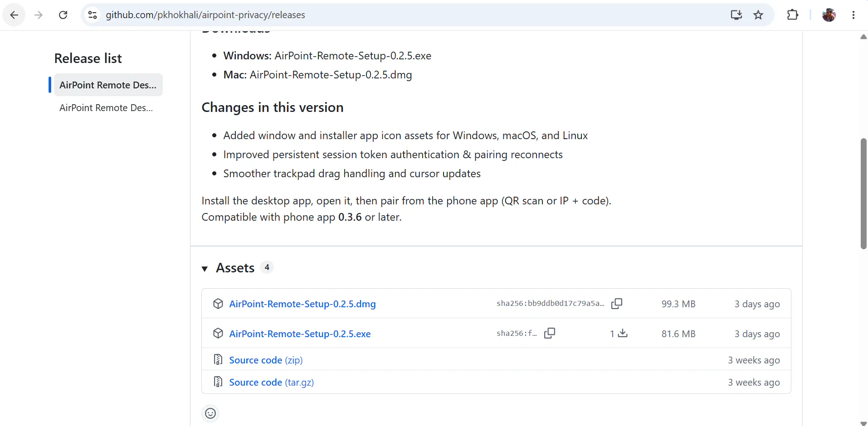Click the Assets heading text
Image resolution: width=868 pixels, height=426 pixels.
235,268
